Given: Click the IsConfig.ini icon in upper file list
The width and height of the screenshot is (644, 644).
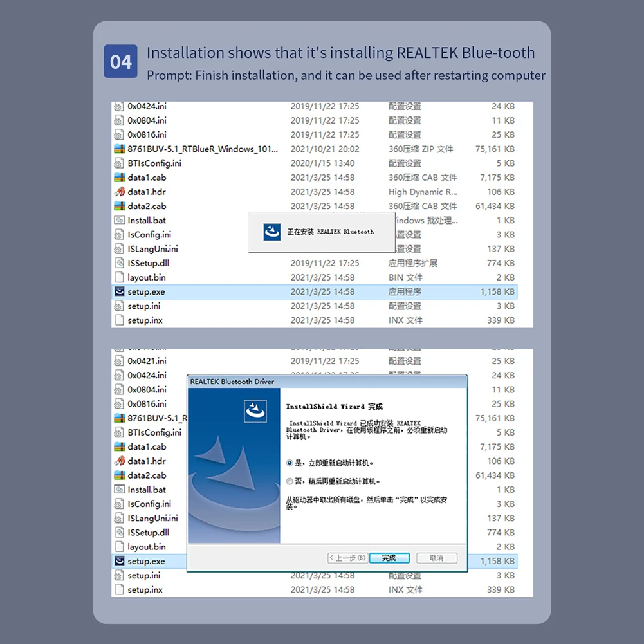Looking at the screenshot, I should click(x=119, y=235).
